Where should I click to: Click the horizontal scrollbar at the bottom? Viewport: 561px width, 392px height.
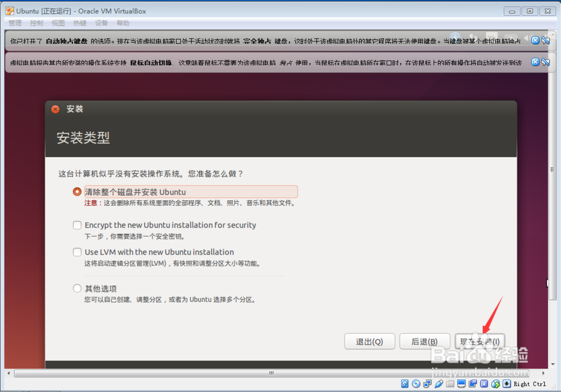pyautogui.click(x=271, y=372)
